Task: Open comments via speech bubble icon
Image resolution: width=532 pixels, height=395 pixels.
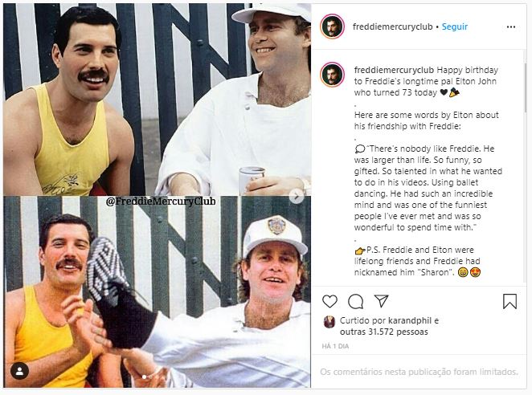Action: pyautogui.click(x=356, y=301)
